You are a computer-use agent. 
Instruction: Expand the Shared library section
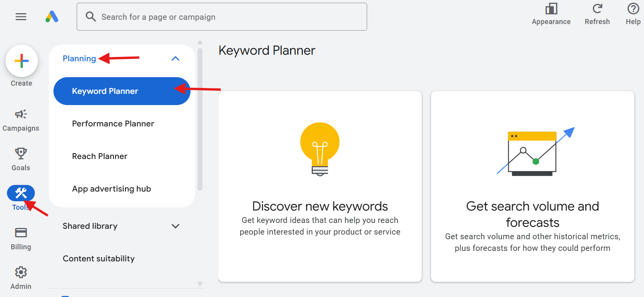(175, 226)
